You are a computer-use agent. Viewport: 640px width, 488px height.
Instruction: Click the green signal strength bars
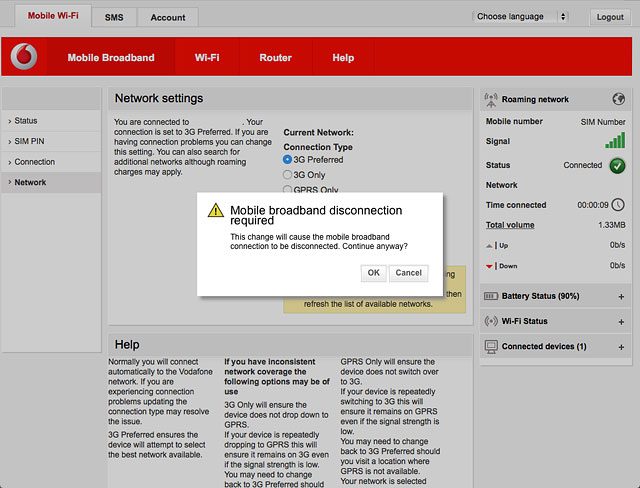point(615,140)
